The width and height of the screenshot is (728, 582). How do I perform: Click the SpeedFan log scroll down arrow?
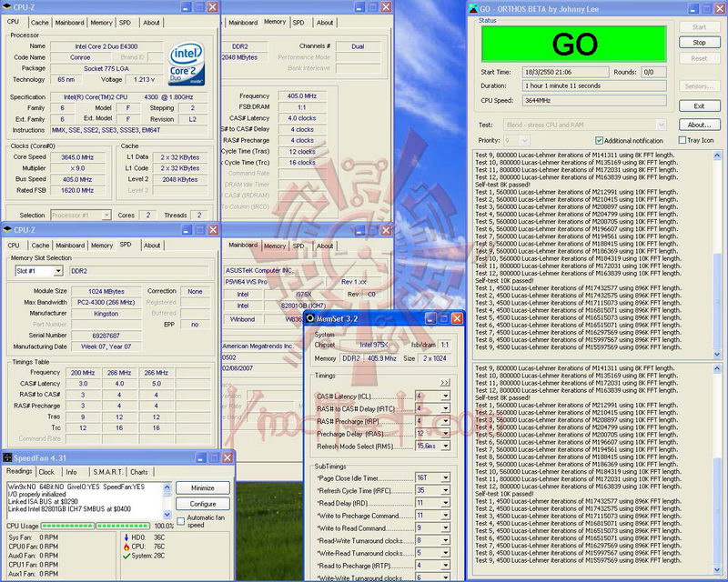(167, 515)
